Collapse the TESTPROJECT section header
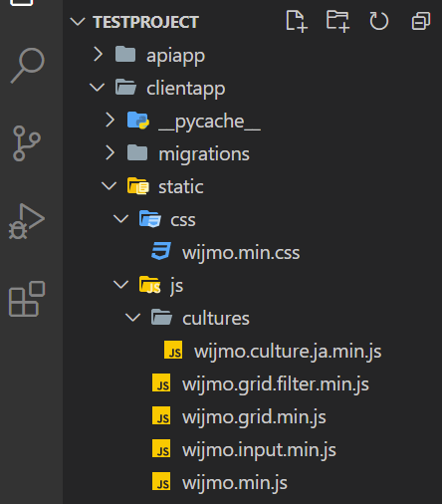Screen dimensions: 442x504 point(78,22)
